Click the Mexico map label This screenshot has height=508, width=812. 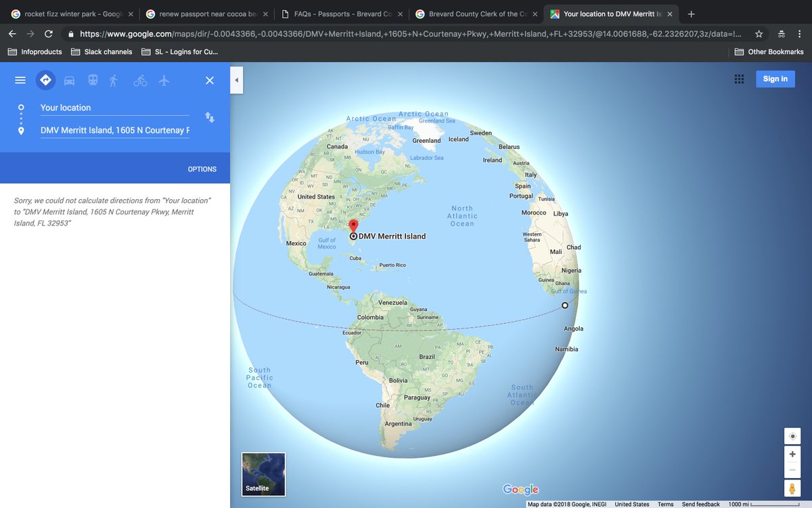click(x=296, y=243)
